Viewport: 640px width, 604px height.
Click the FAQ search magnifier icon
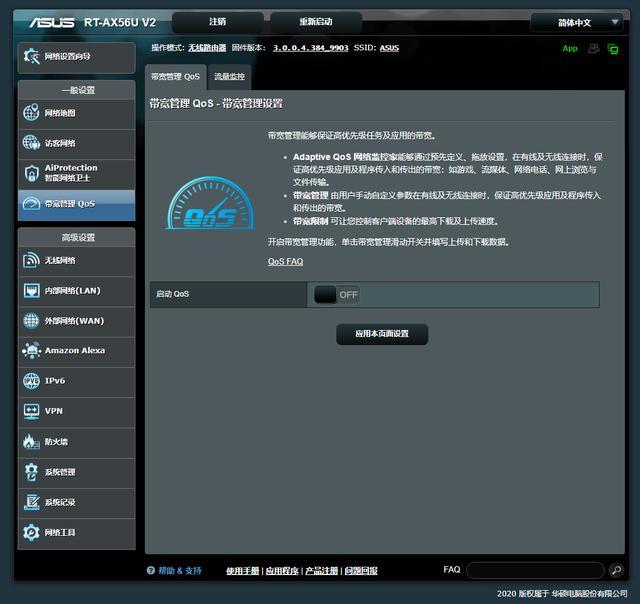click(616, 570)
